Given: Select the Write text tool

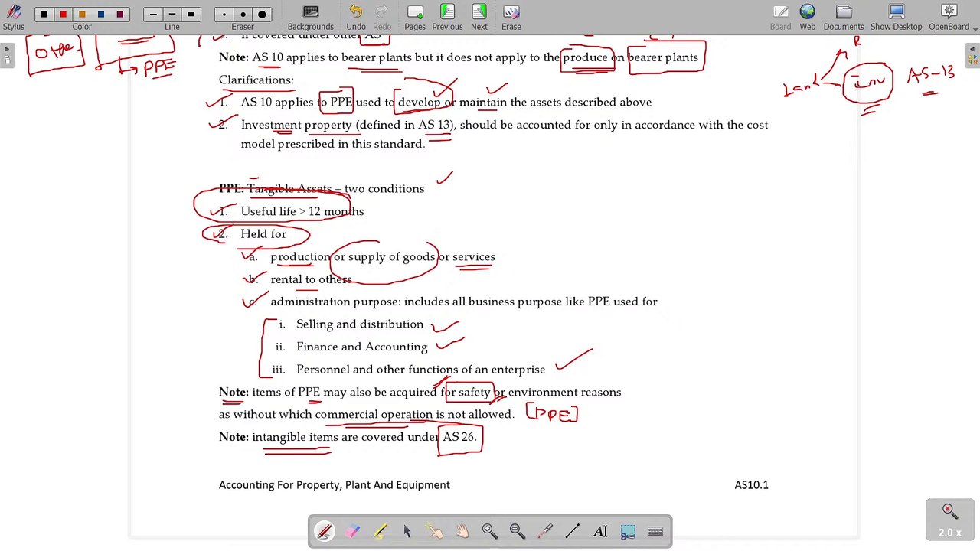Looking at the screenshot, I should click(600, 531).
